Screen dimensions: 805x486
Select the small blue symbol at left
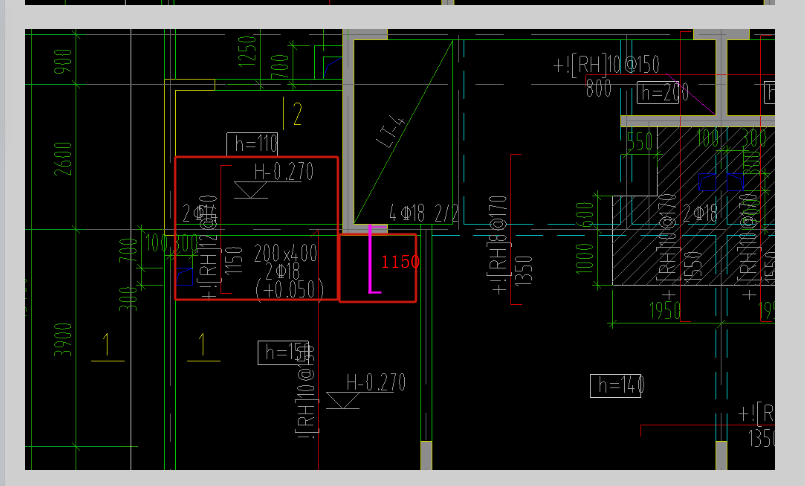[x=185, y=276]
